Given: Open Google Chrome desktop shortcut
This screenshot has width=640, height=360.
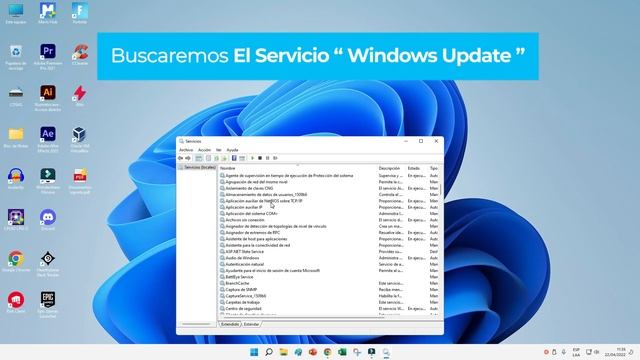Looking at the screenshot, I should [16, 262].
